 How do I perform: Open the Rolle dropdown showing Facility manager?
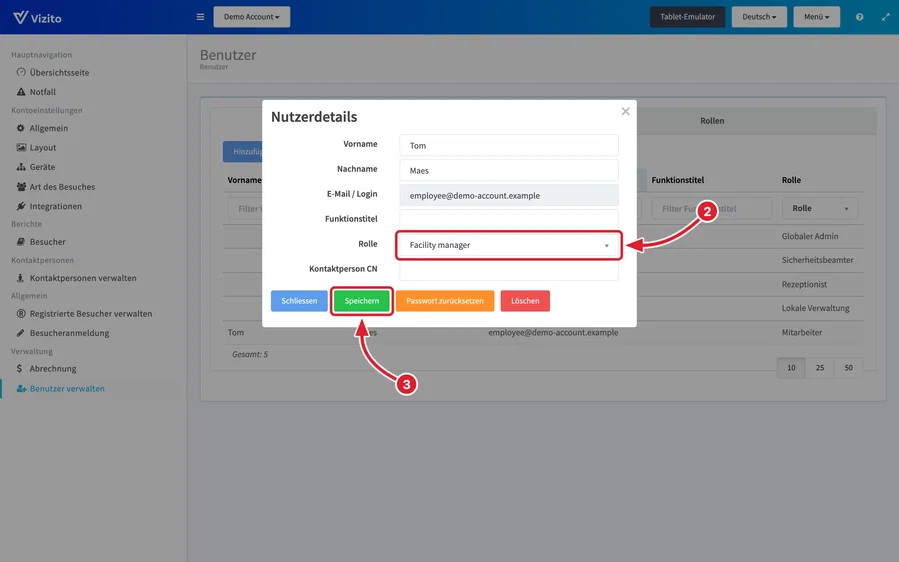click(509, 245)
